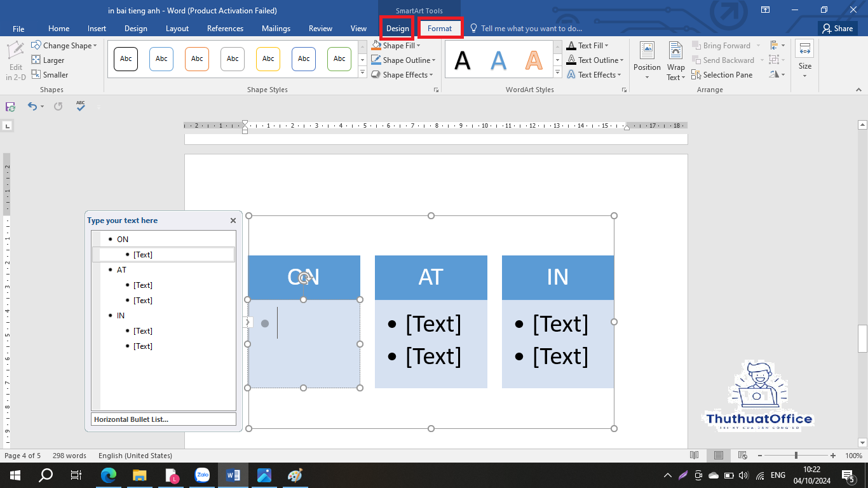Click zoom out minus button

(759, 456)
